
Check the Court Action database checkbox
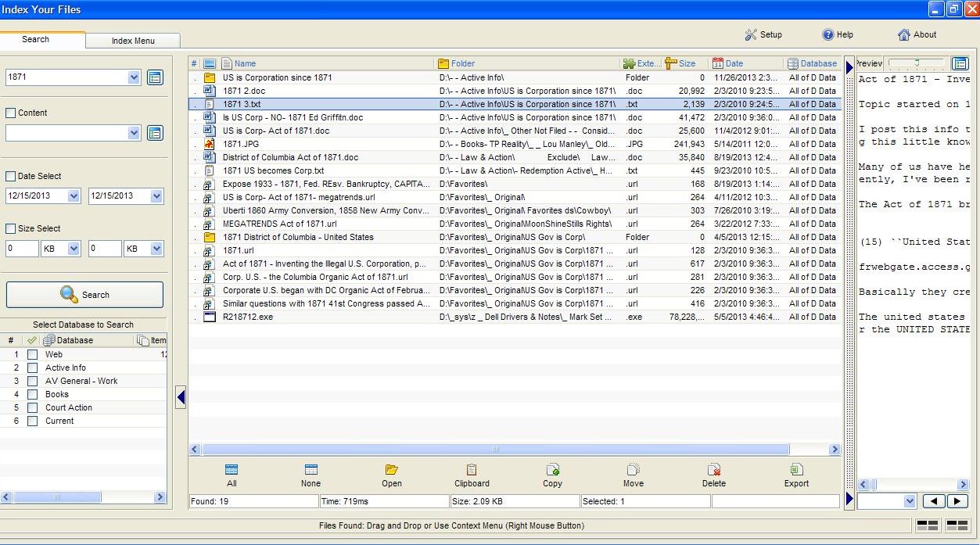coord(32,407)
